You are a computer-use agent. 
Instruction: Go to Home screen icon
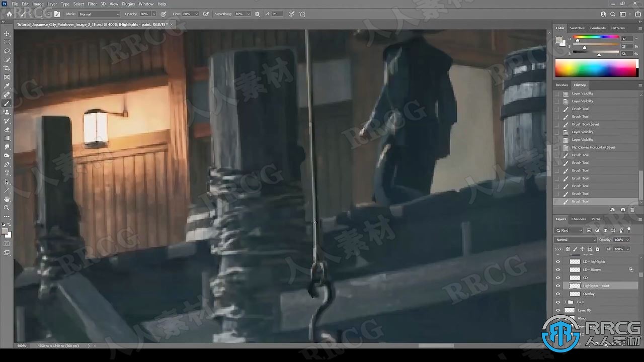click(9, 14)
